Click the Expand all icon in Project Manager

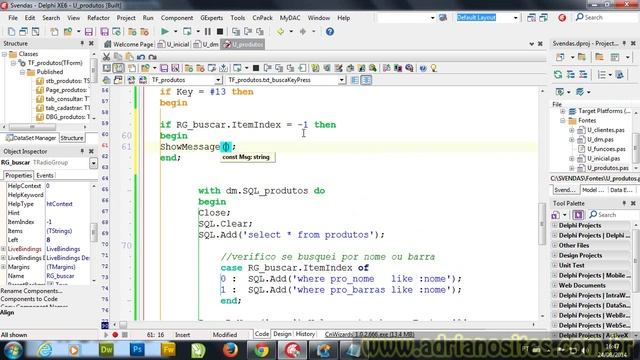point(571,74)
